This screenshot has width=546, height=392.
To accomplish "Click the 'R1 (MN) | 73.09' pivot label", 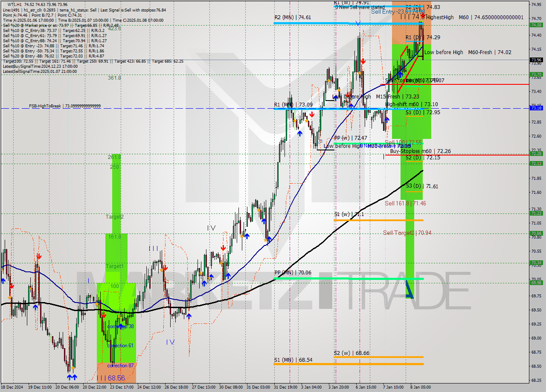I will (x=293, y=104).
